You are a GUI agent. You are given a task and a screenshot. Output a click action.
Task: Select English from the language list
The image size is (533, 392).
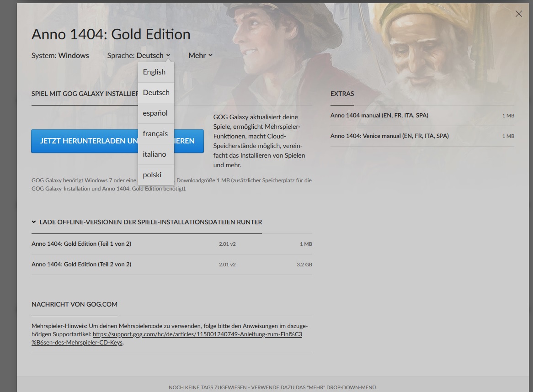click(156, 72)
